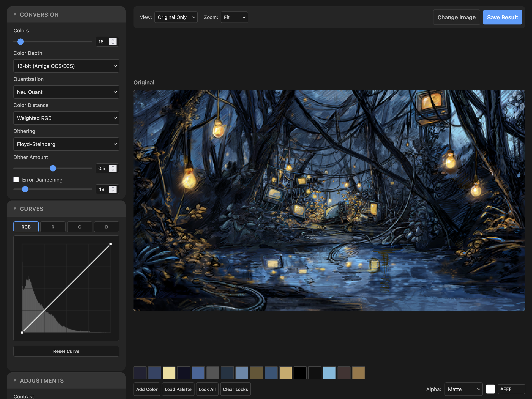Select the light sky-blue palette swatch
Screen dimensions: 532x399
(x=329, y=373)
